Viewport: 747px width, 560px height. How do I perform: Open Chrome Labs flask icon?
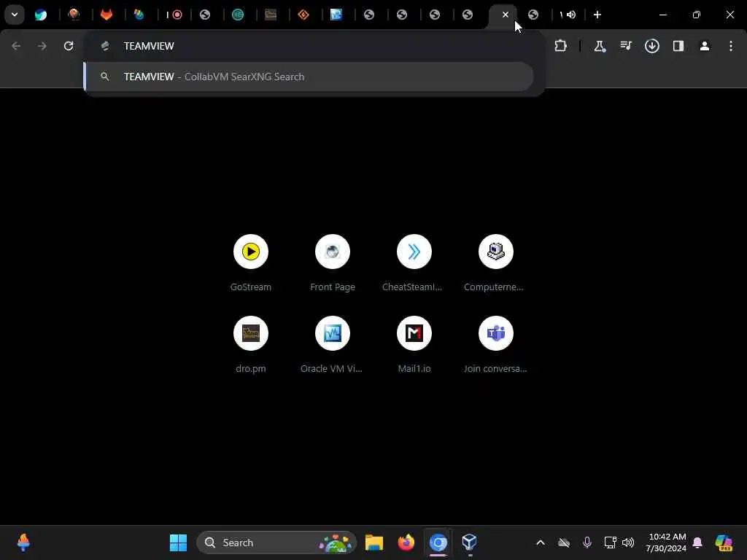click(600, 46)
